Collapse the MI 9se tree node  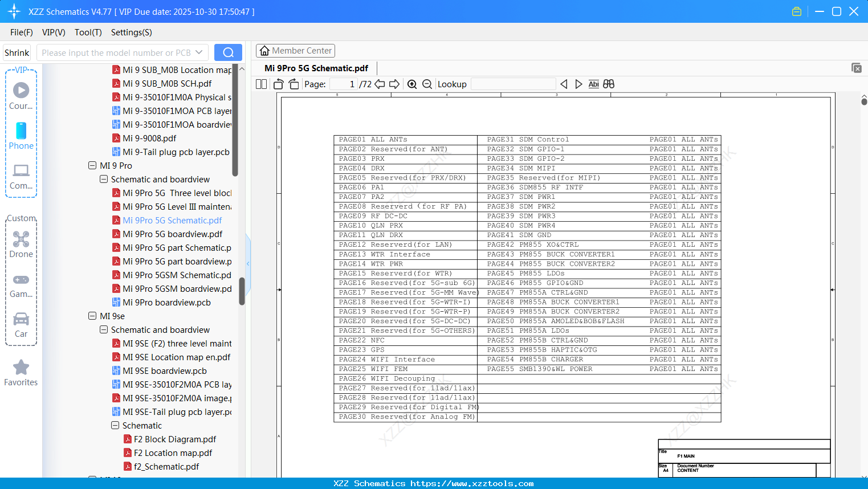(92, 316)
